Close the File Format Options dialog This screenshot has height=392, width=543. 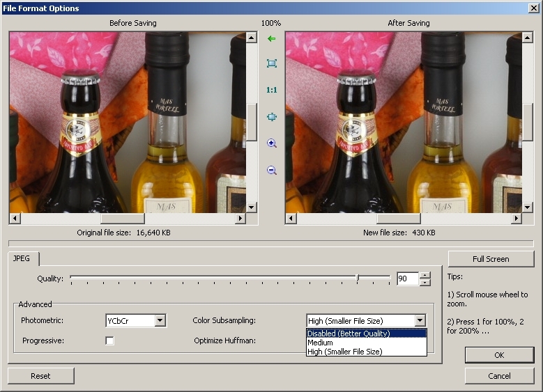534,8
